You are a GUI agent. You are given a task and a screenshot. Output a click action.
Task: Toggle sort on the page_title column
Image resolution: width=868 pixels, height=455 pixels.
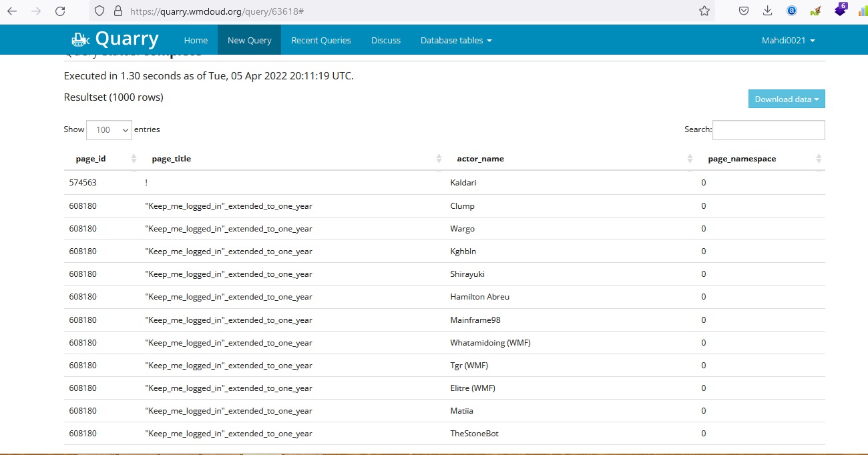point(439,159)
